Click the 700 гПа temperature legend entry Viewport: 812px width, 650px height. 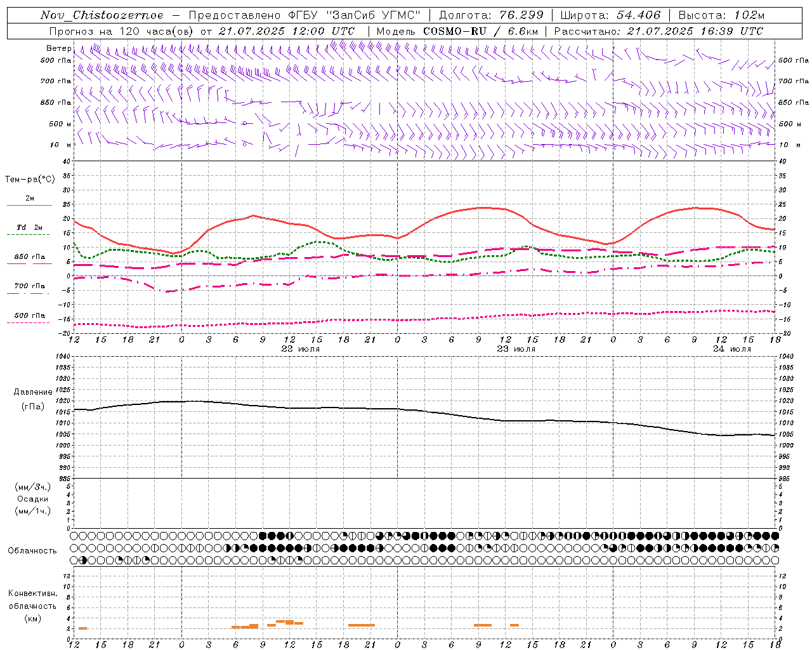pyautogui.click(x=30, y=286)
